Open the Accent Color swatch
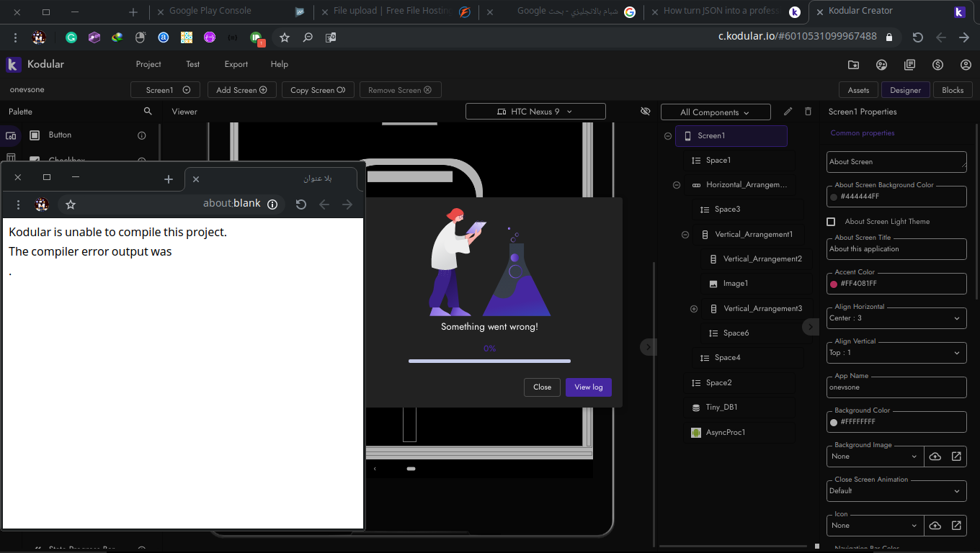 pos(835,283)
